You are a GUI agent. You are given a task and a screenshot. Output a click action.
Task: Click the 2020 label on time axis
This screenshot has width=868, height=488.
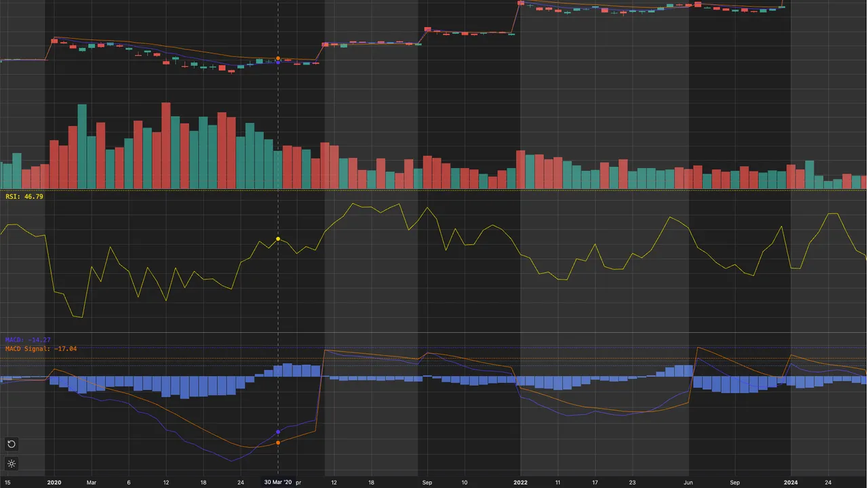54,483
